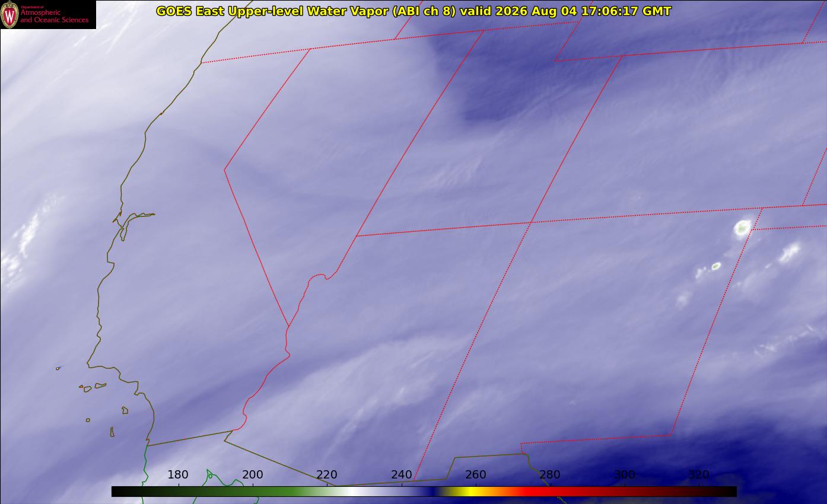Screen dimensions: 827x504
Task: Click the largest green-cored convective cloud top
Action: click(742, 228)
